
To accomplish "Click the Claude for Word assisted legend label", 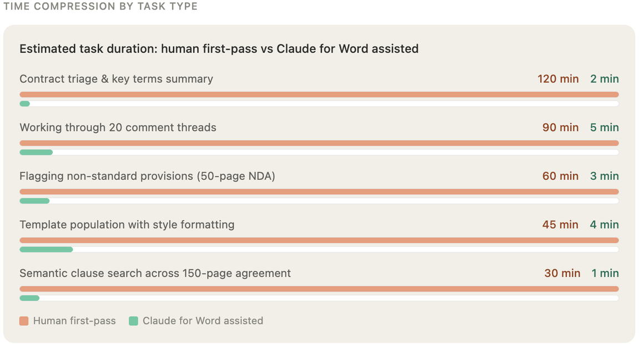I will click(x=203, y=321).
